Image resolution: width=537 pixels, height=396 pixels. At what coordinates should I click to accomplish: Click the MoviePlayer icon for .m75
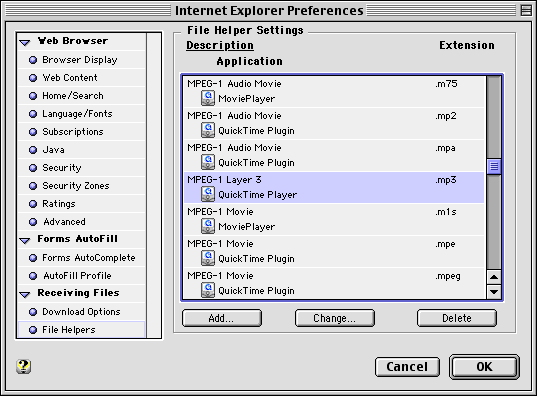tap(208, 98)
